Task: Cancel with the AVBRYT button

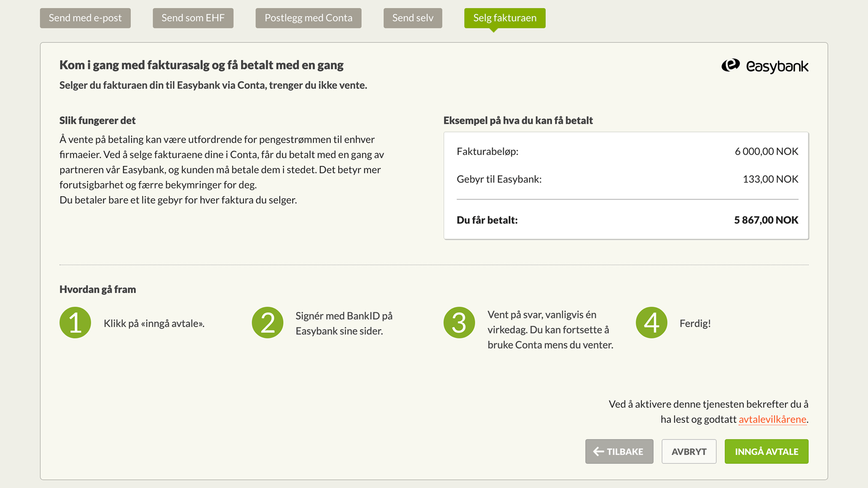Action: (689, 451)
